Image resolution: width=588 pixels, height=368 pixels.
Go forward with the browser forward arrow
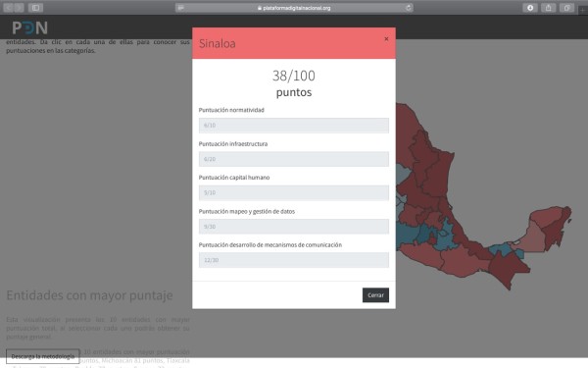[x=19, y=8]
